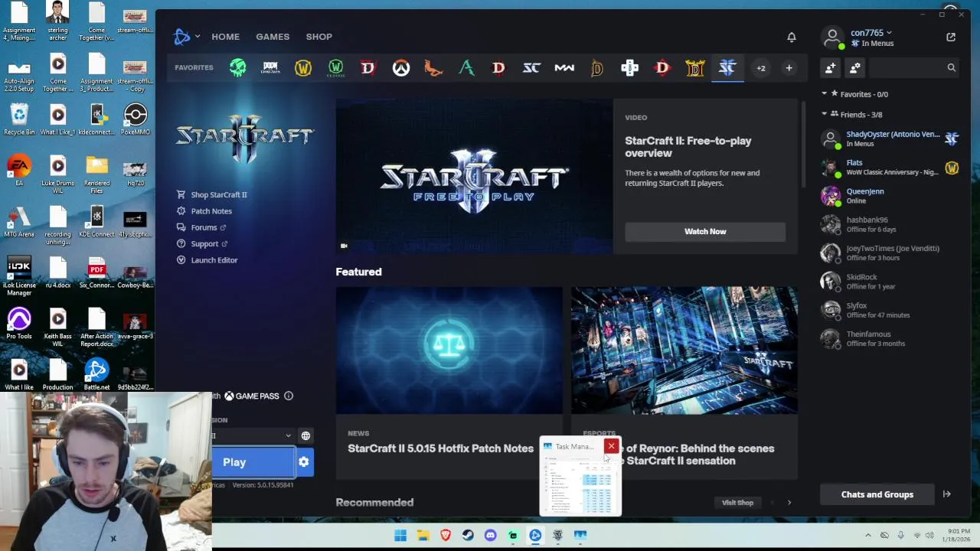Screen dimensions: 980x551
Task: Select offline friend Theinfamous
Action: pos(890,338)
